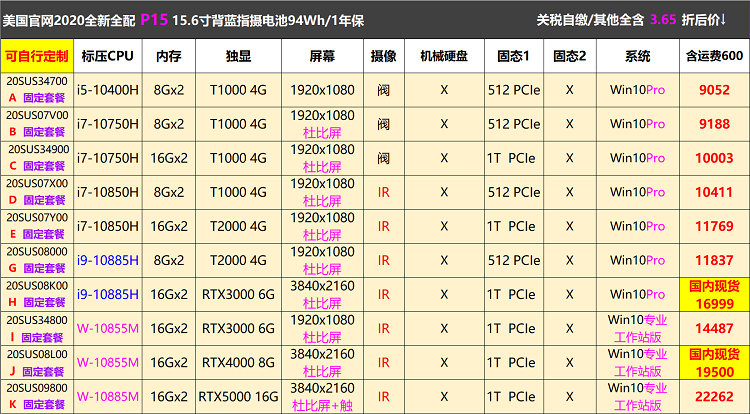This screenshot has width=750, height=414.
Task: Click the 屏幕 column header
Action: [322, 56]
